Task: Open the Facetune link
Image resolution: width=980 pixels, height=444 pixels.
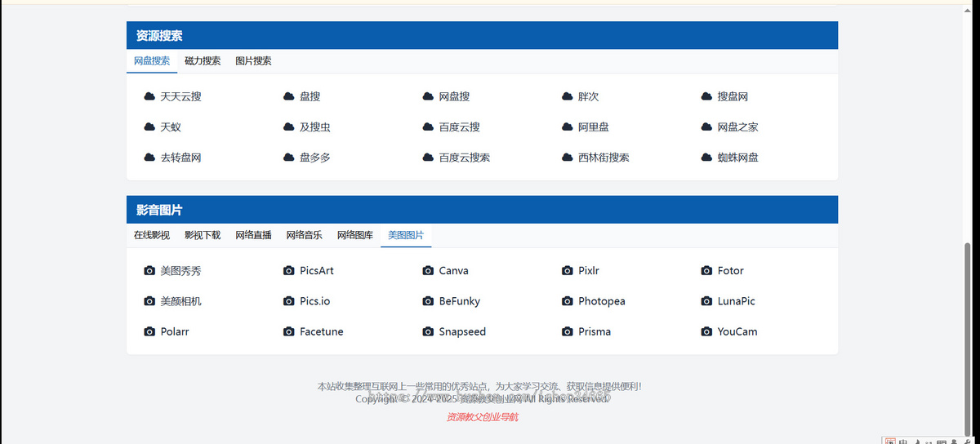Action: [321, 331]
